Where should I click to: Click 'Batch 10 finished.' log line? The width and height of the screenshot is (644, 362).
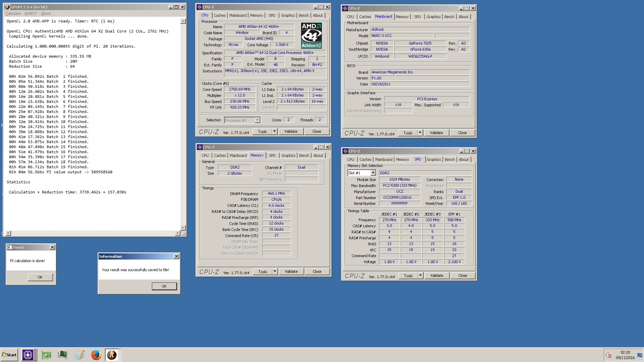49,122
